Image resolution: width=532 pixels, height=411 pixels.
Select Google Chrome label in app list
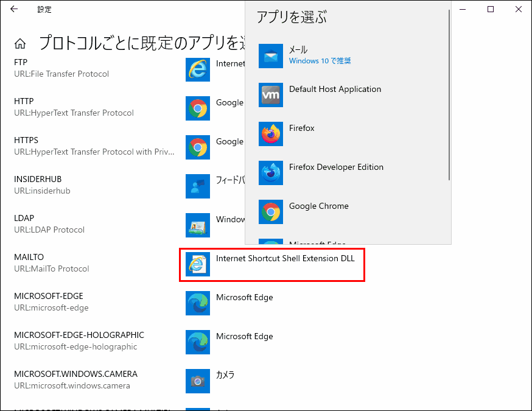[x=319, y=206]
